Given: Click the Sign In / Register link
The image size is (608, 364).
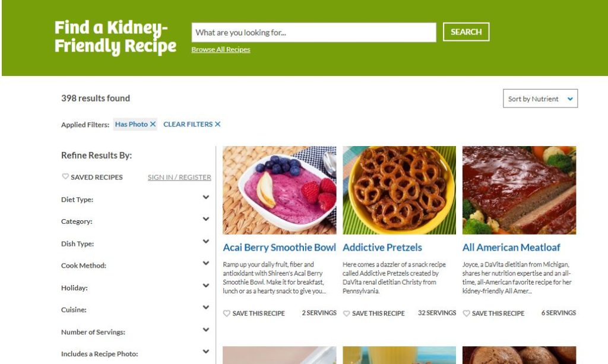Looking at the screenshot, I should point(179,177).
